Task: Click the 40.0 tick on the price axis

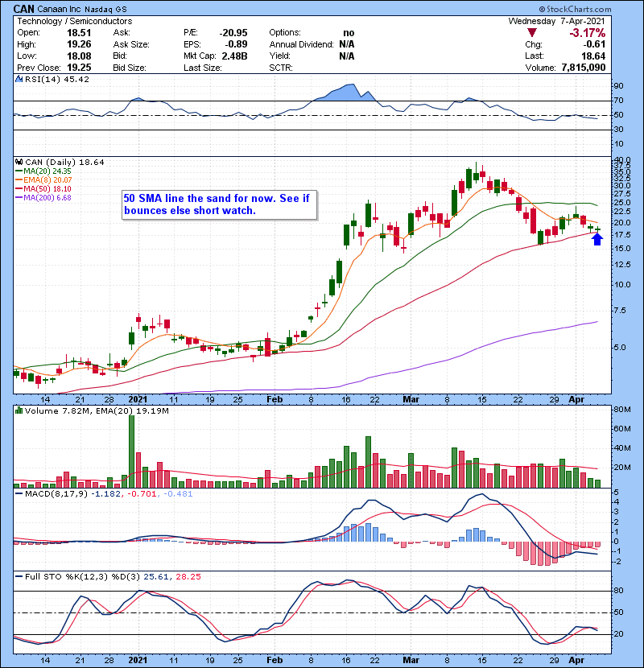Action: tap(621, 160)
